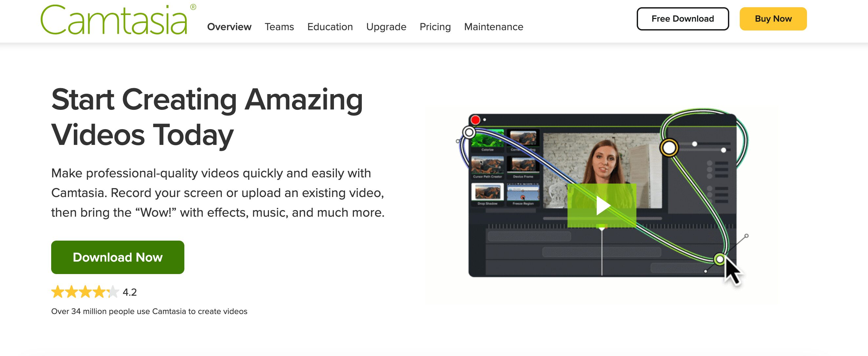
Task: Select the Upgrade navigation link
Action: coord(386,26)
